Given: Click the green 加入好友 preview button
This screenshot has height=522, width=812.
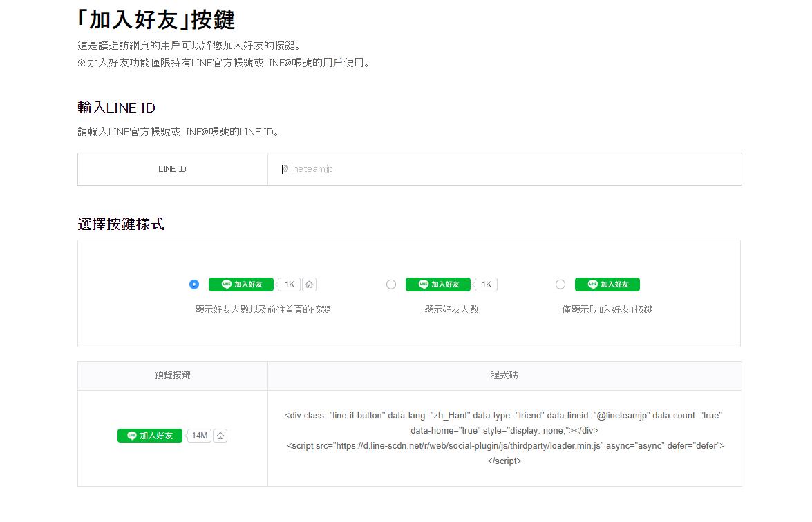Looking at the screenshot, I should 149,436.
